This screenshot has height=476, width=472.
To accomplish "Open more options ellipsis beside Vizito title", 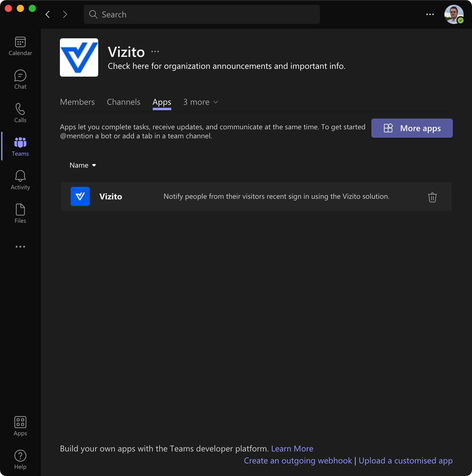I will pyautogui.click(x=155, y=51).
